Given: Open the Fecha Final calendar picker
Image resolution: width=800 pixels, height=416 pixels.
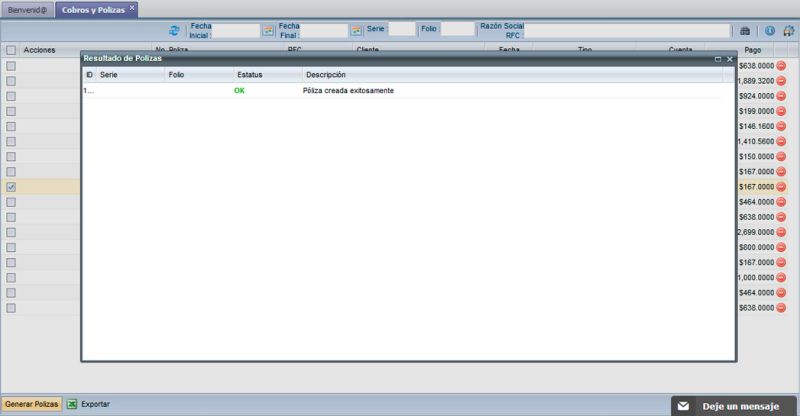Looking at the screenshot, I should 355,31.
